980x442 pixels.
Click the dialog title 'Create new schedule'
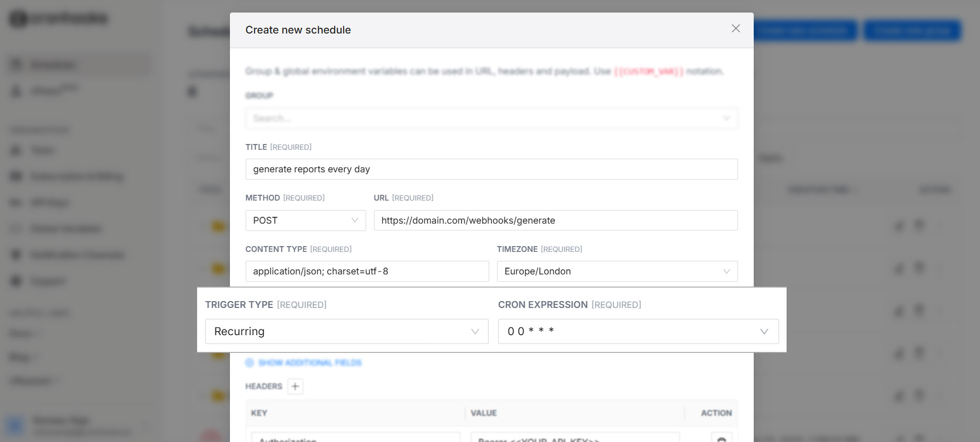[298, 30]
